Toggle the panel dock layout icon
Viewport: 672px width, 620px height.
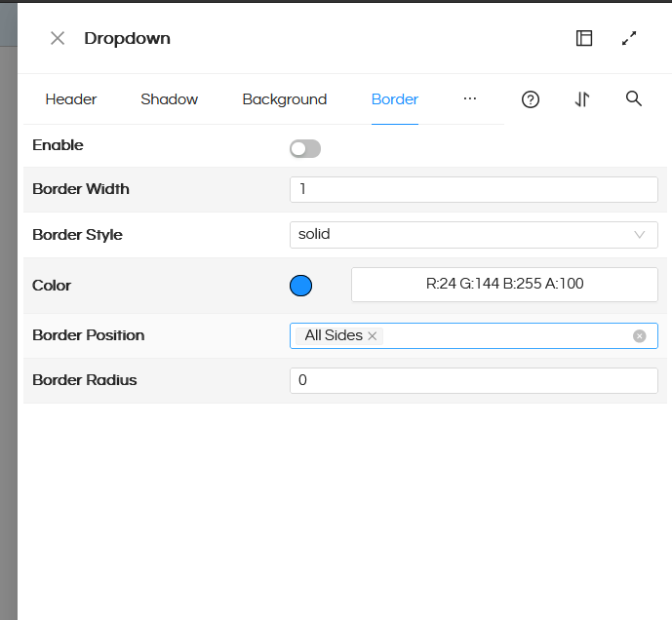[584, 38]
